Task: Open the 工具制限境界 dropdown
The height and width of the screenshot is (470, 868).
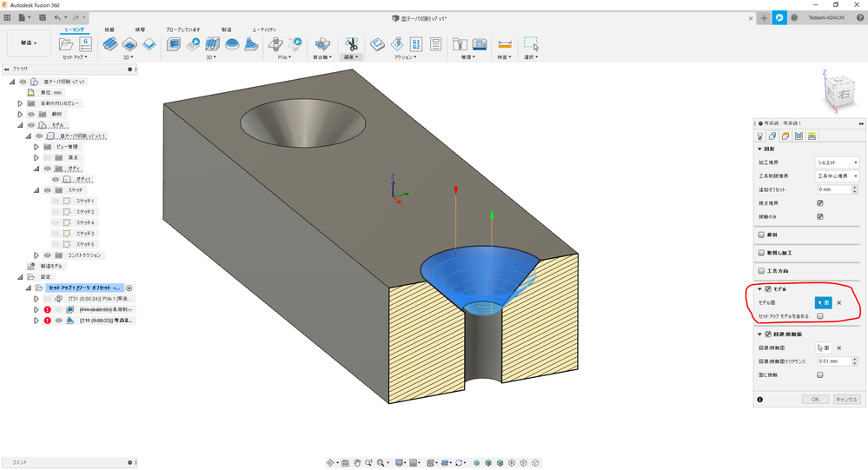Action: (x=837, y=176)
